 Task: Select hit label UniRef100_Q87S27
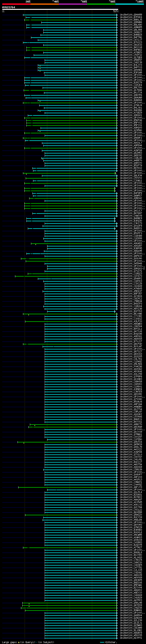coord(131,352)
